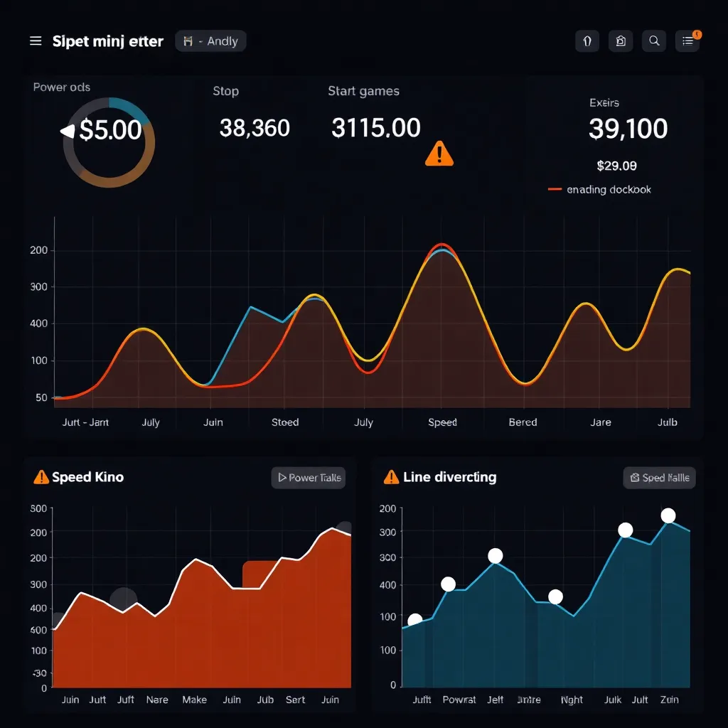Select the first white data point on blue chart
The width and height of the screenshot is (728, 728).
[415, 620]
